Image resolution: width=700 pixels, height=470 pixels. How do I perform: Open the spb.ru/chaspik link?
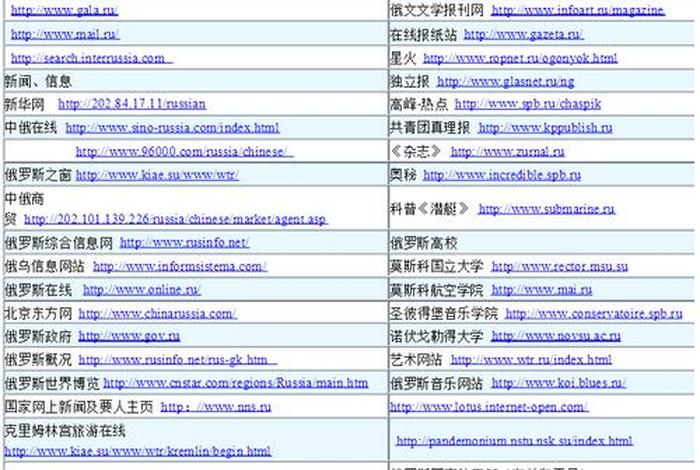click(x=528, y=104)
